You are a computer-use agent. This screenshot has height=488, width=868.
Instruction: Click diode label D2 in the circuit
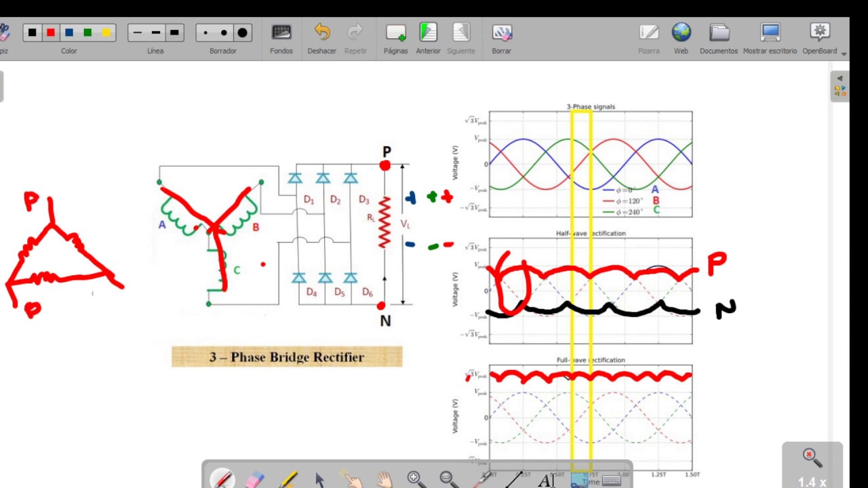tap(336, 200)
